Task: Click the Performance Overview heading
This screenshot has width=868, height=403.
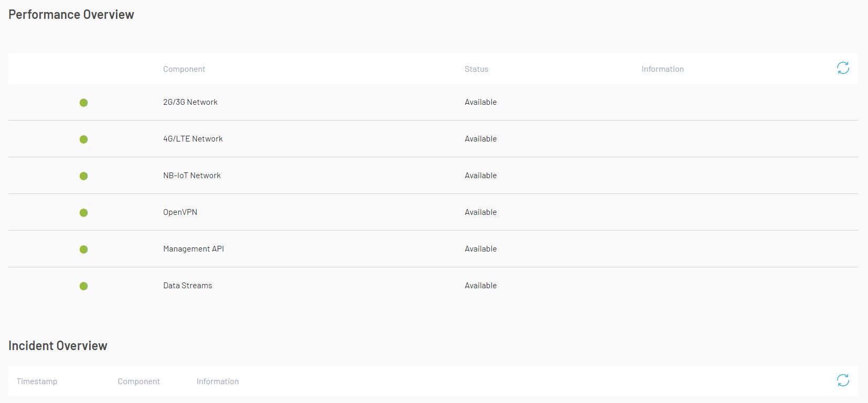Action: [x=71, y=14]
